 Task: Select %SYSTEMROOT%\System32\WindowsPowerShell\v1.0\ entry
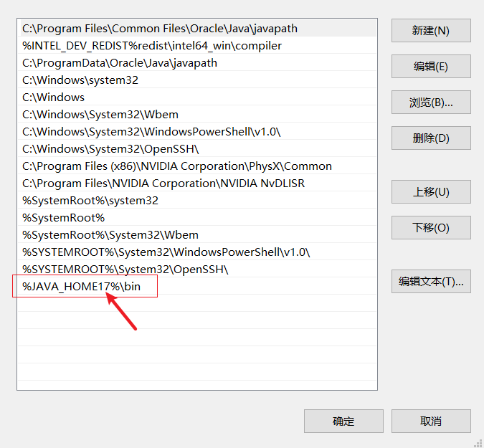(197, 252)
